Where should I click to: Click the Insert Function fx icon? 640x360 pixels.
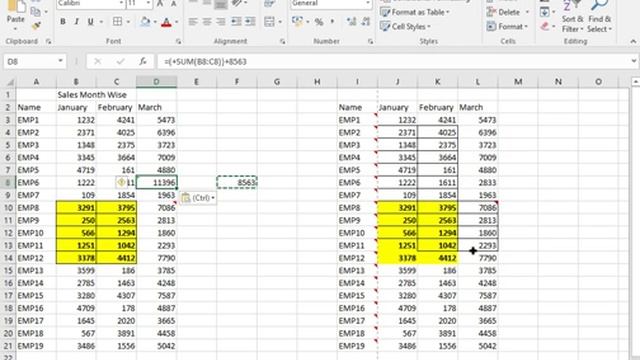click(142, 62)
